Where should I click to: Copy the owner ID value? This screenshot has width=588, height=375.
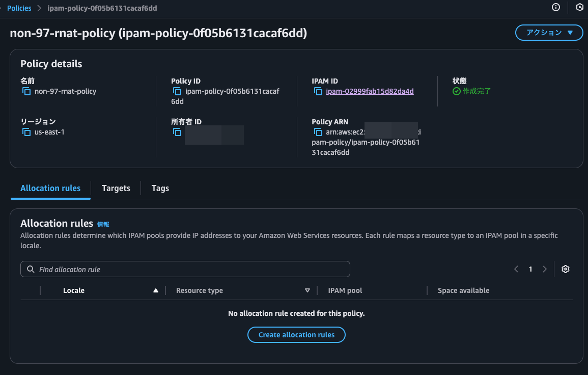(177, 132)
